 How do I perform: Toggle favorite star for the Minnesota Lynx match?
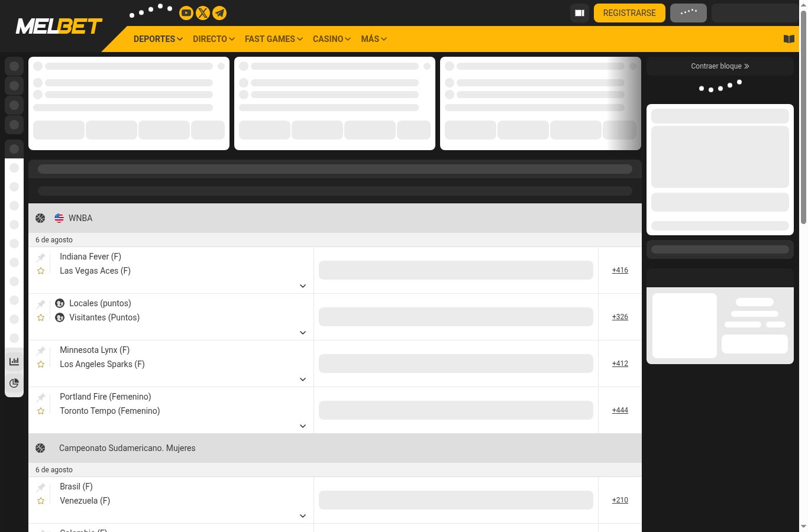tap(41, 364)
